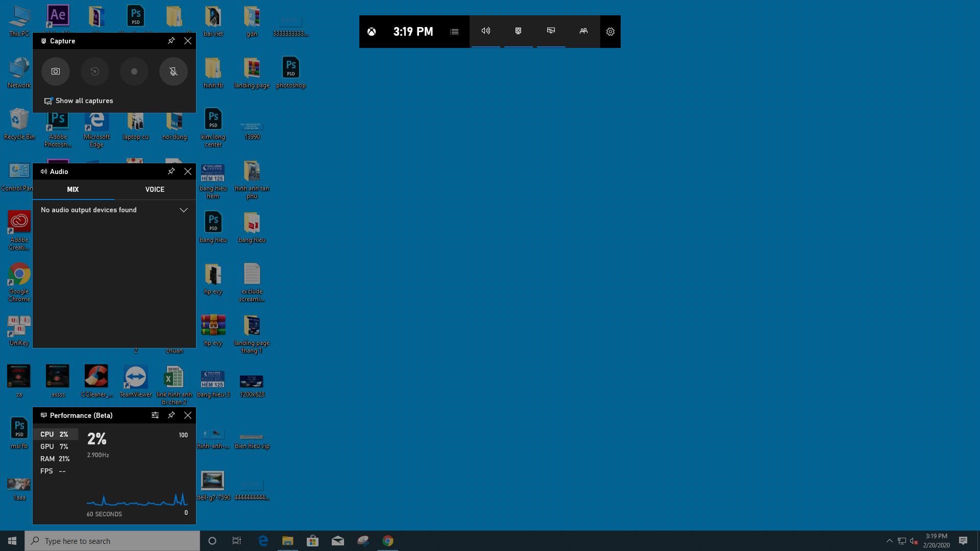The image size is (980, 551).
Task: Open the Audio widget from the top bar
Action: point(485,31)
